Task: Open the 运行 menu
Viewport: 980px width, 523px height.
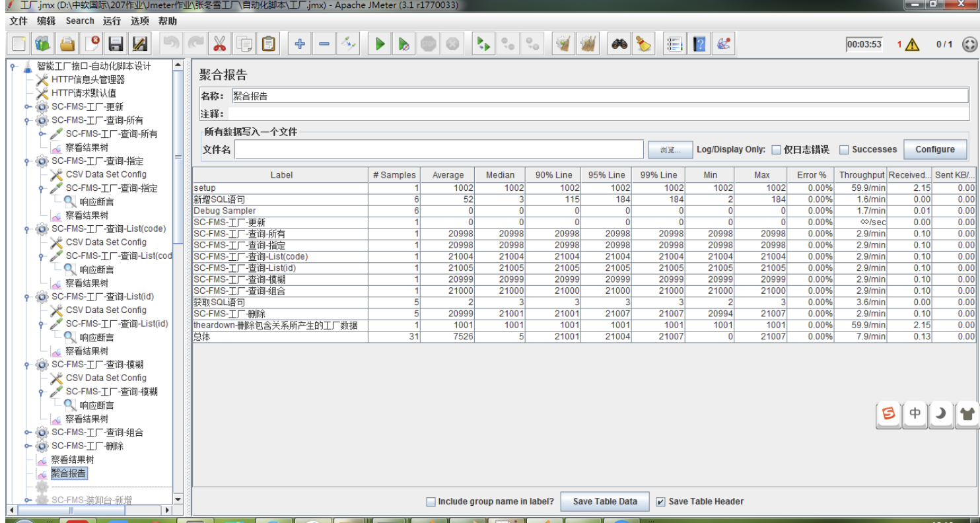Action: [x=112, y=21]
